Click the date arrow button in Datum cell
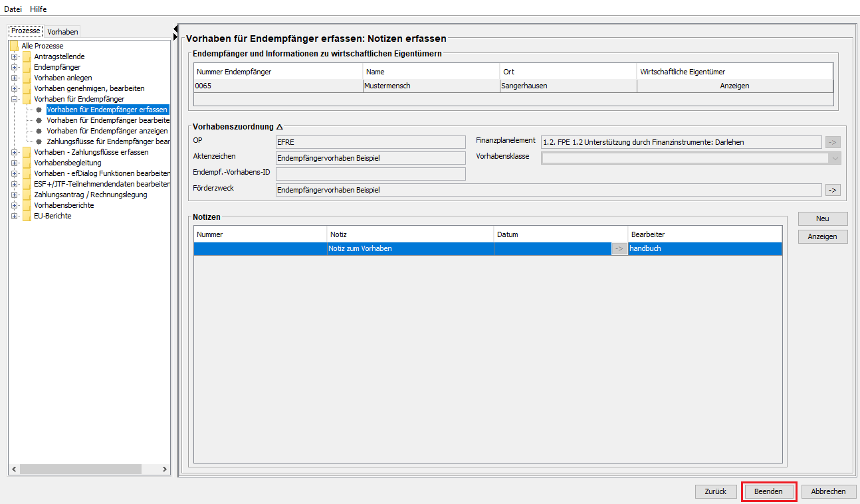860x504 pixels. [x=619, y=248]
